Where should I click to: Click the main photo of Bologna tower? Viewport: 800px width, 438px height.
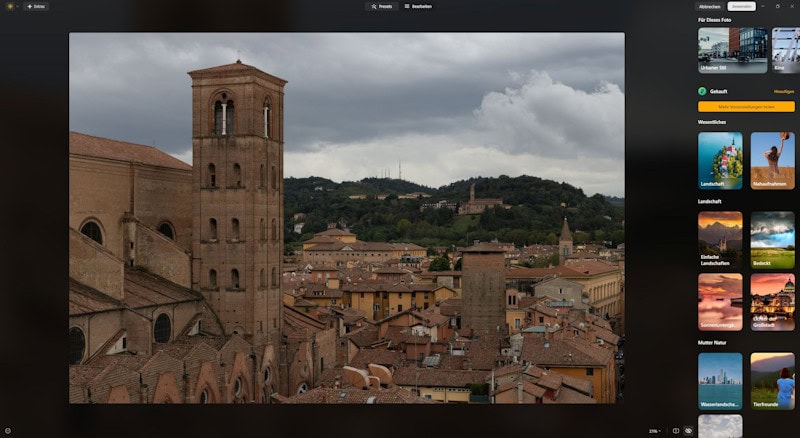pos(346,218)
